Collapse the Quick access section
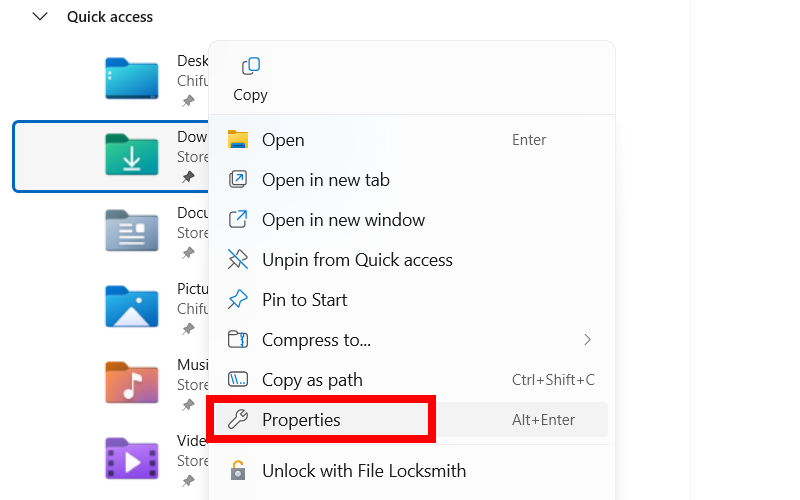The image size is (800, 500). tap(40, 17)
